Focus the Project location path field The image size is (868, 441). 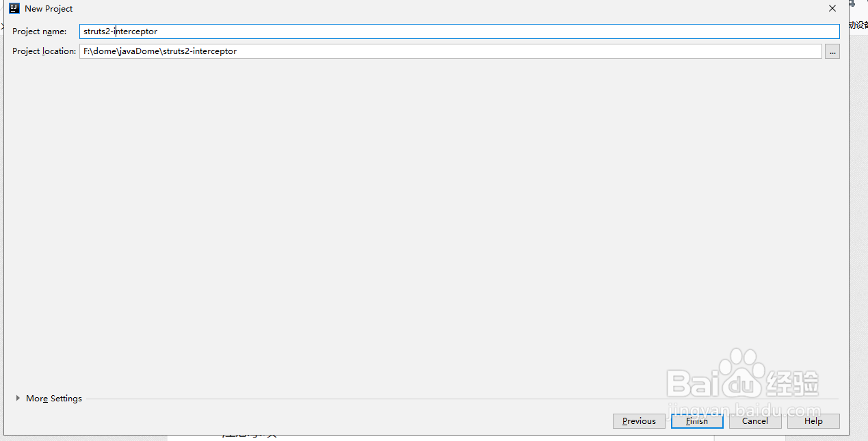click(x=450, y=51)
